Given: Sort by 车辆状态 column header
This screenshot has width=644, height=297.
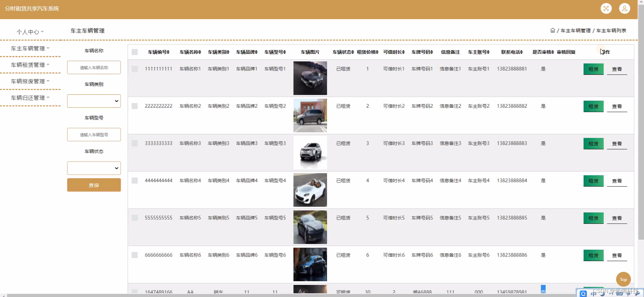Looking at the screenshot, I should 343,52.
